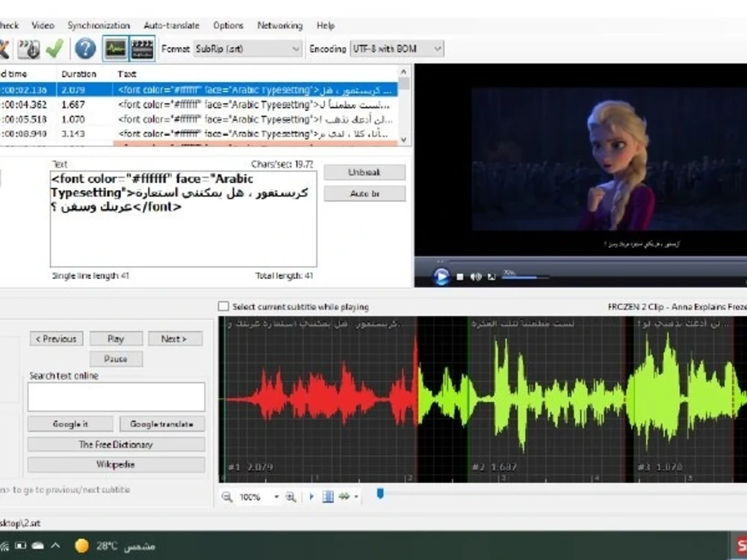Click the subtitle list scroll up arrow
Viewport: 747px width, 560px height.
click(x=404, y=72)
